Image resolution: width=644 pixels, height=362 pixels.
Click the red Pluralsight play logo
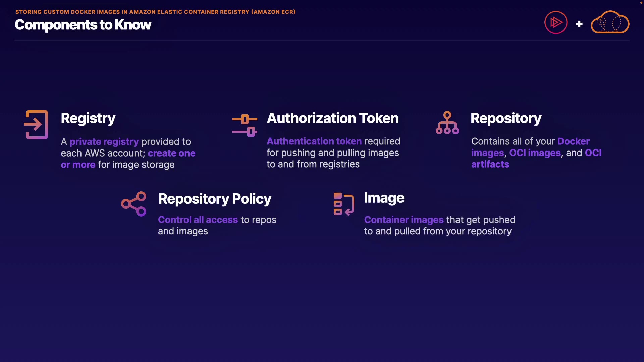pos(555,22)
